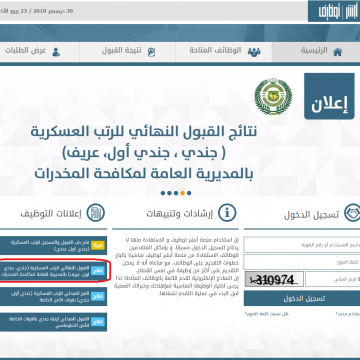Click the banner headline نتائج القبول النهائي
Viewport: 360px width, 360px height.
pos(144,133)
